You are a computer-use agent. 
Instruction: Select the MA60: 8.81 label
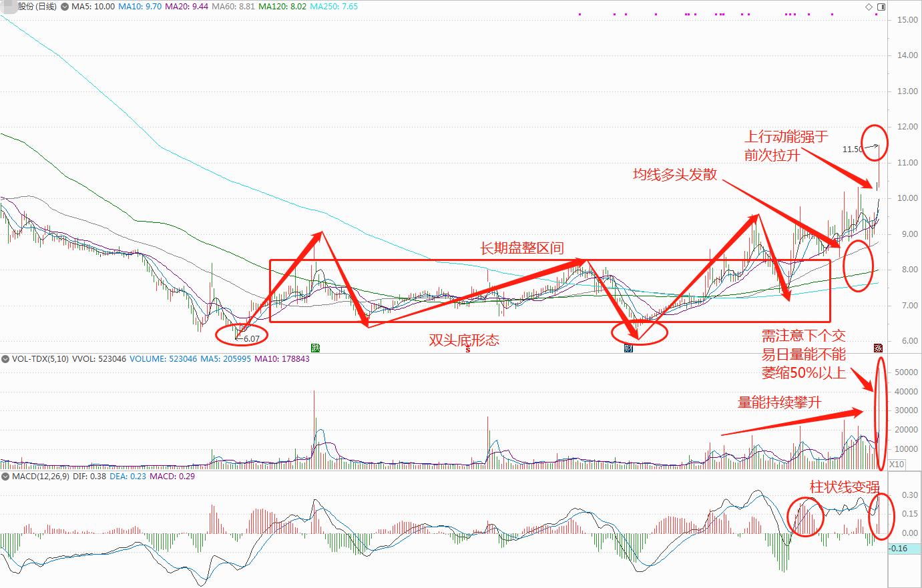point(232,6)
